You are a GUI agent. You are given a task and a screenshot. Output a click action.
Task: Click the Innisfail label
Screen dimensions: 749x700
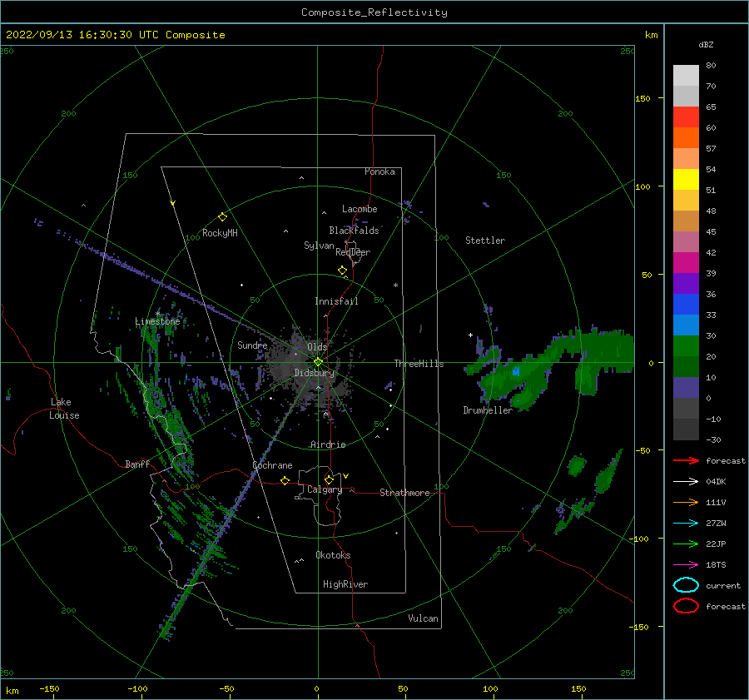pos(336,301)
